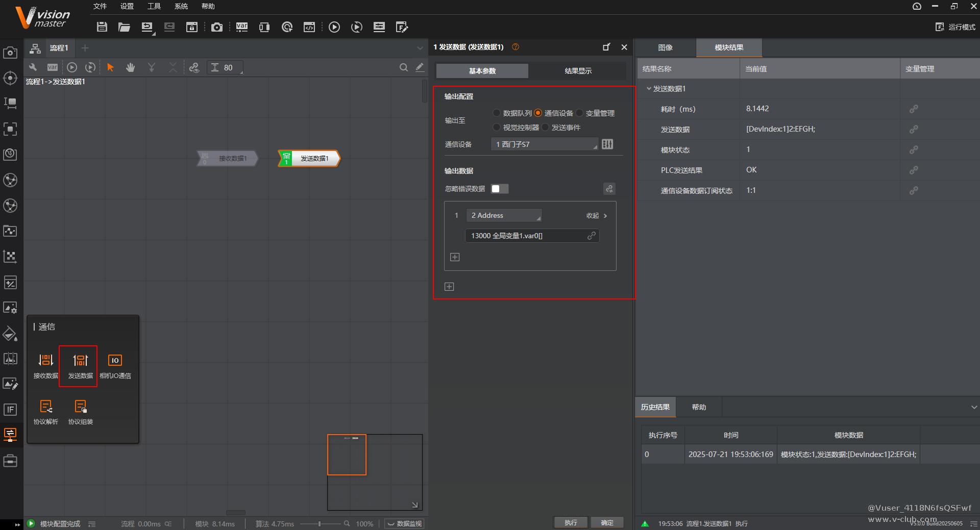Viewport: 980px width, 530px height.
Task: Click the flow search magnifier icon
Action: point(404,67)
